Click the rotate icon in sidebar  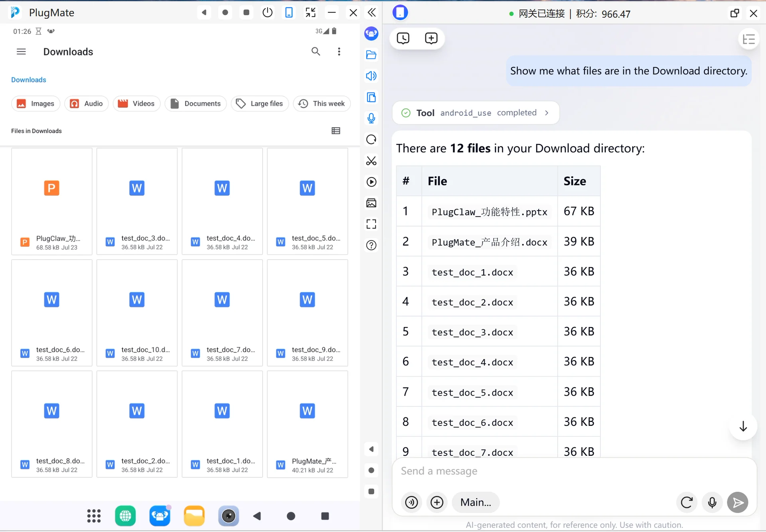[x=371, y=139]
